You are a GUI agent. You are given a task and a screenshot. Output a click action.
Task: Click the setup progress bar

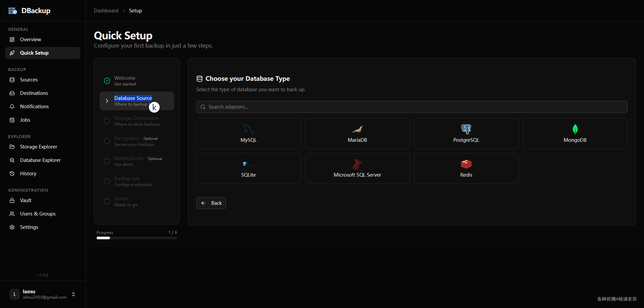pyautogui.click(x=137, y=238)
